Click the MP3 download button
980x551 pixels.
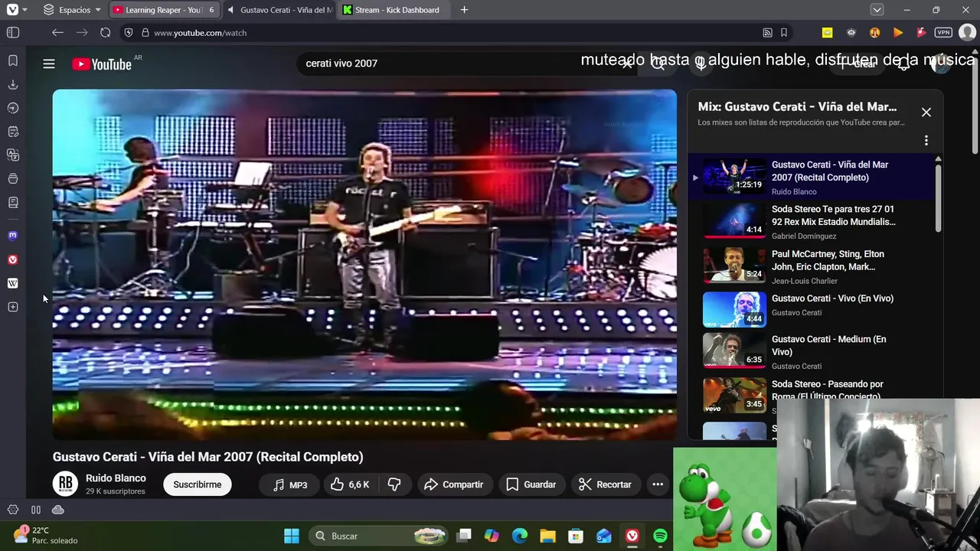[x=290, y=484]
